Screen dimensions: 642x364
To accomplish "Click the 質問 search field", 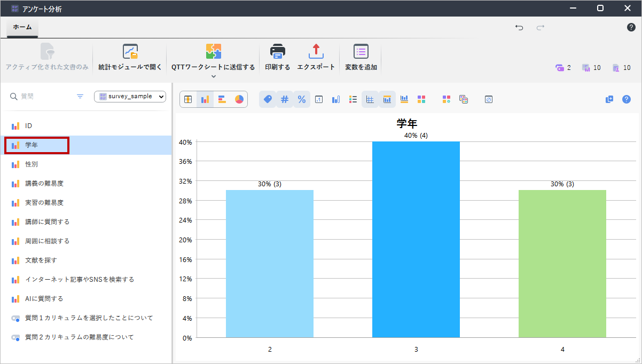I will [x=43, y=97].
